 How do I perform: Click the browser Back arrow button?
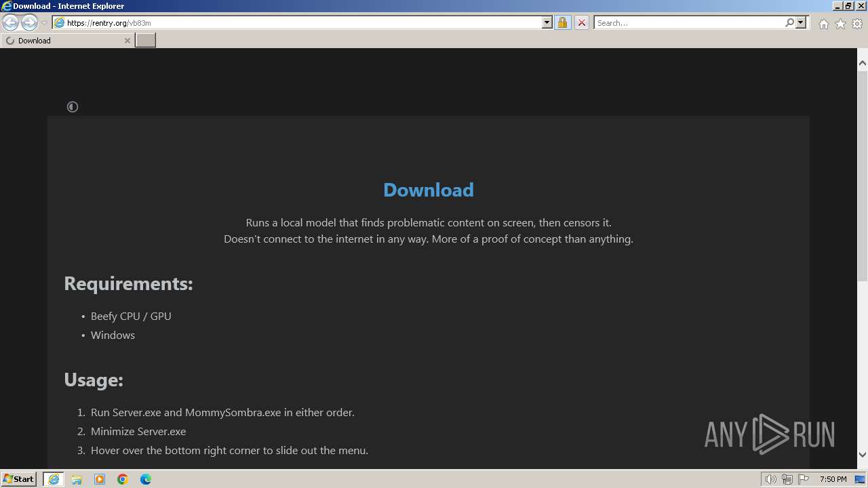click(11, 22)
